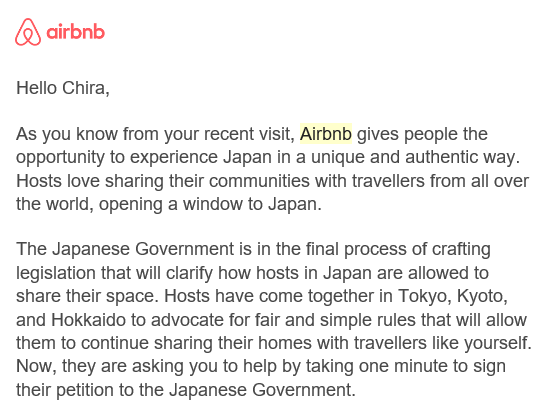542x412 pixels.
Task: Click the word Hokkaido
Action: [x=88, y=320]
